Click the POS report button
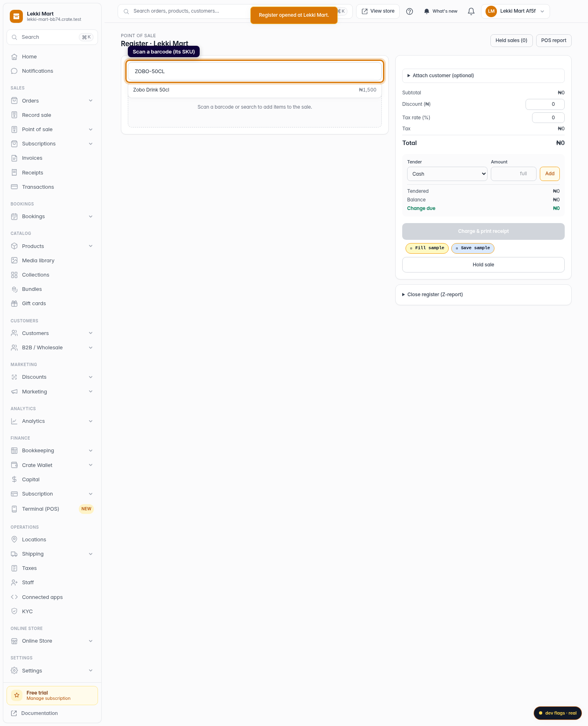 point(554,40)
